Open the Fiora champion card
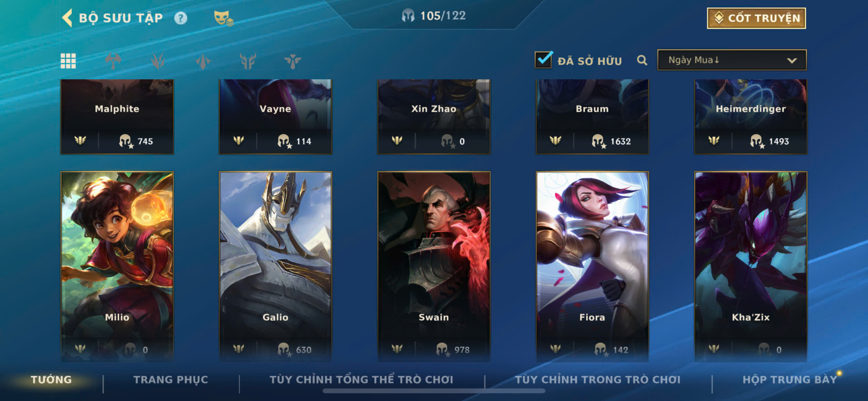868x401 pixels. (x=592, y=267)
